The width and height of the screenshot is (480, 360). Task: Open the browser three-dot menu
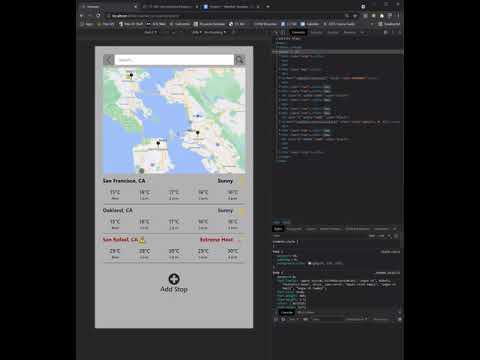[399, 16]
